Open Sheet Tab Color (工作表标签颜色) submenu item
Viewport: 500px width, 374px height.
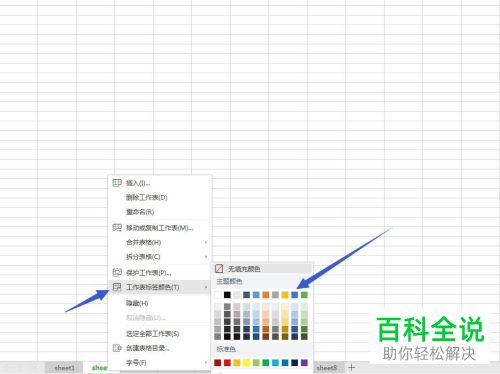(x=160, y=287)
